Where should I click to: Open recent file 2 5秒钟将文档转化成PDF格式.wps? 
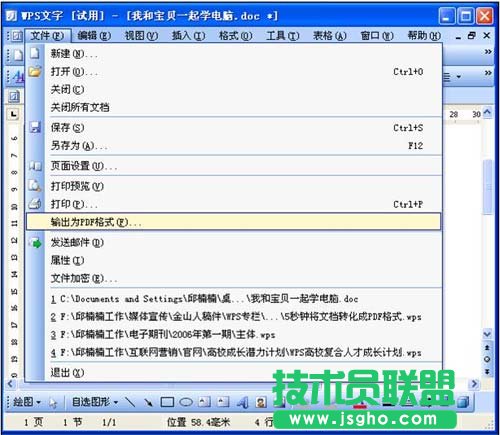(233, 316)
